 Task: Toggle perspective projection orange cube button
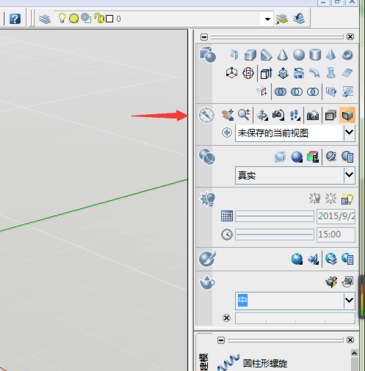coord(347,115)
